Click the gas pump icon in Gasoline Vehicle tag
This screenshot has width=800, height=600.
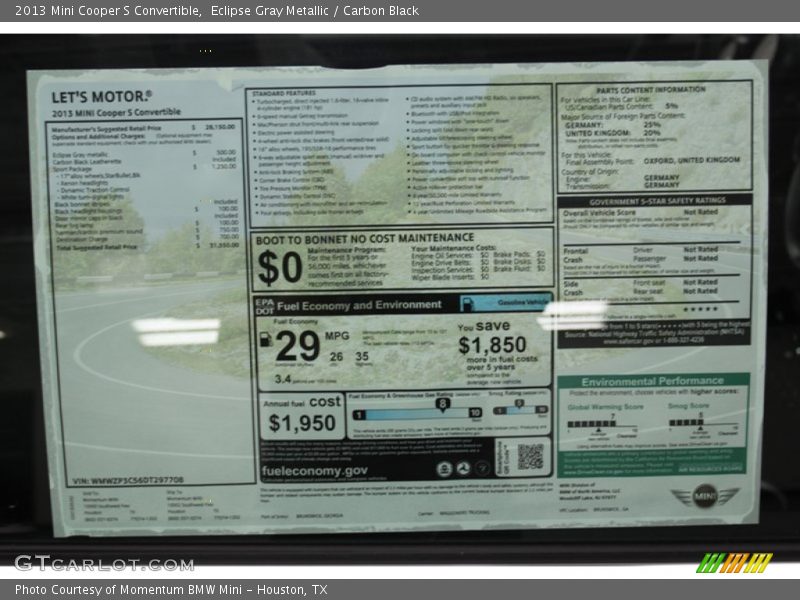(466, 304)
